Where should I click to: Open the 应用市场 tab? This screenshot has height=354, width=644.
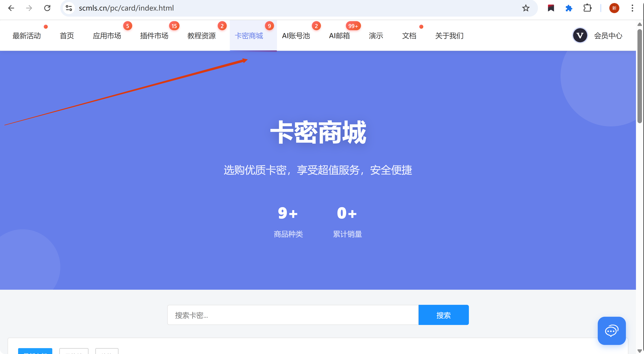(x=107, y=36)
